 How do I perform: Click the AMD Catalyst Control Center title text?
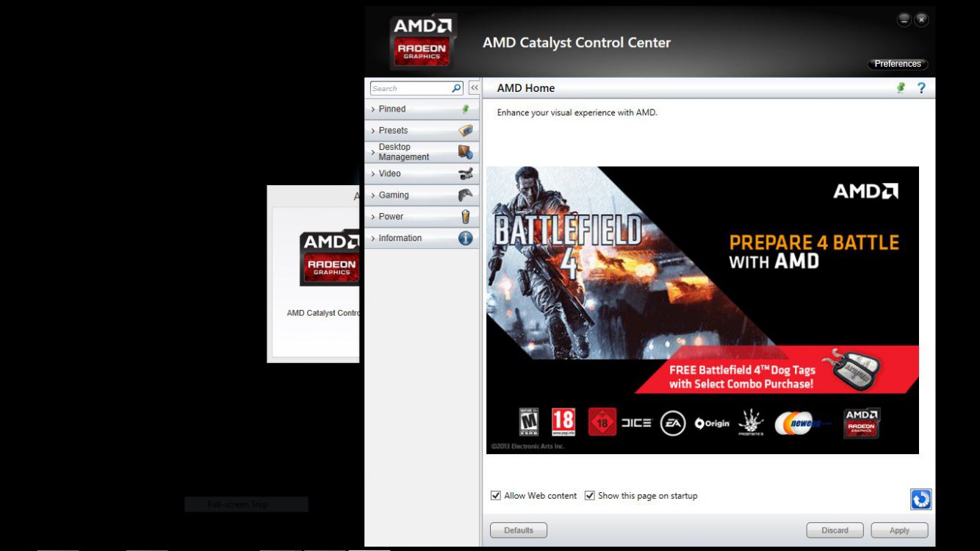[x=577, y=43]
